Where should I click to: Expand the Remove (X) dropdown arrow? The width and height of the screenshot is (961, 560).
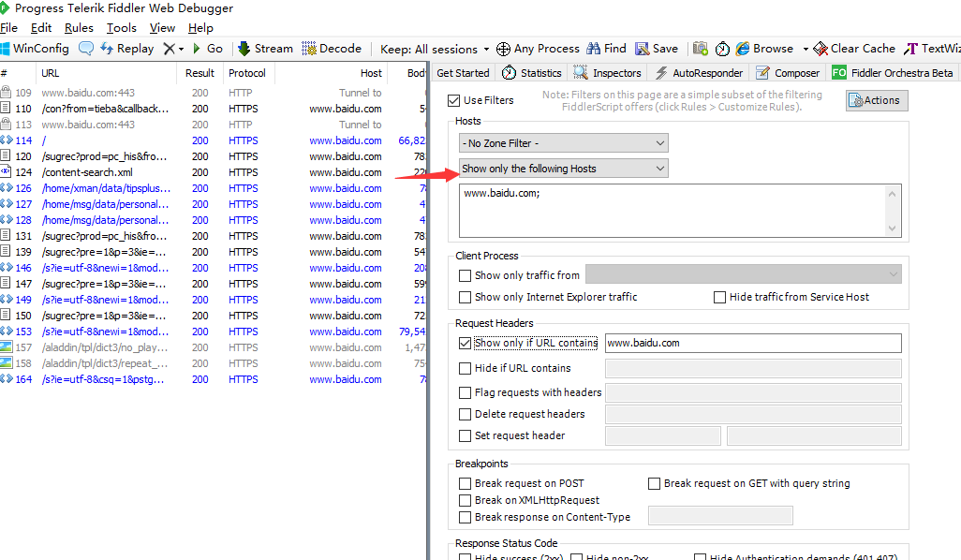181,49
